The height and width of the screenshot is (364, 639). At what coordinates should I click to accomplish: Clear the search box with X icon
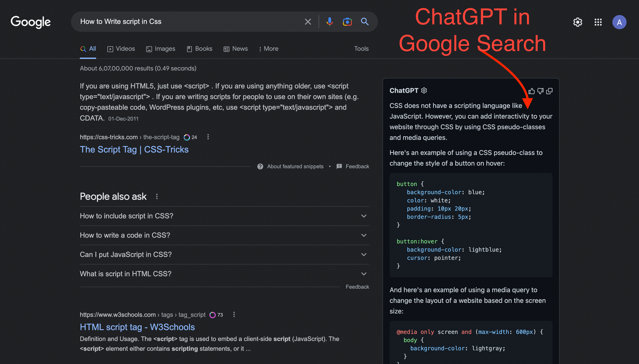point(308,22)
